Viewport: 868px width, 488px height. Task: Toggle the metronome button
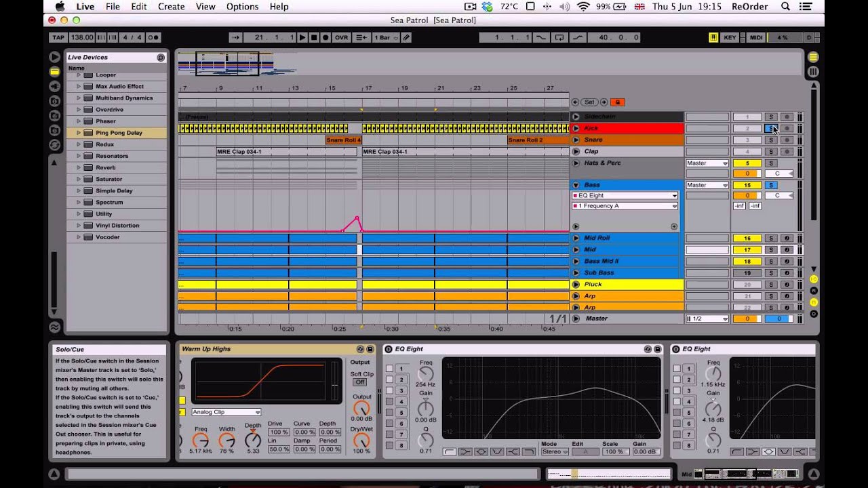pos(154,37)
